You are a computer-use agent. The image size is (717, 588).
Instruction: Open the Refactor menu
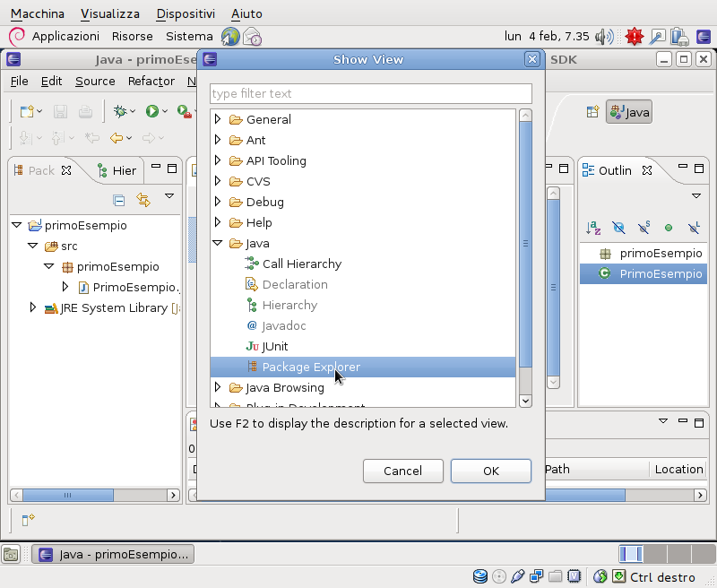pyautogui.click(x=151, y=82)
